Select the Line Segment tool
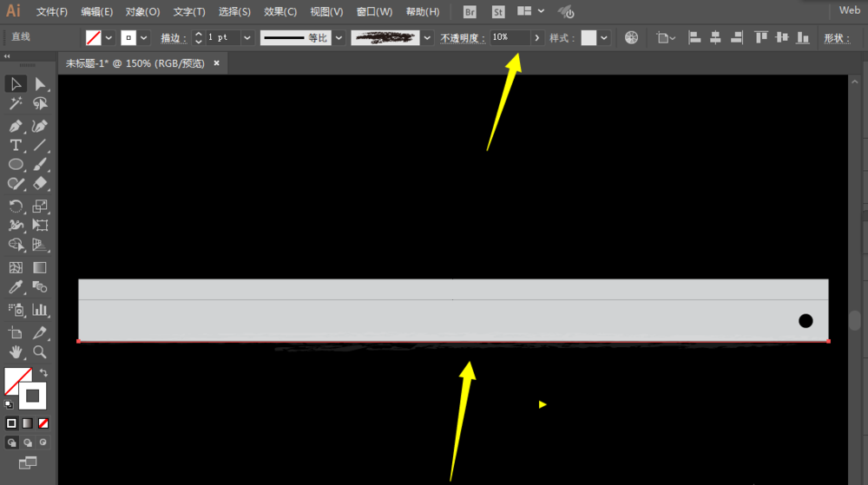This screenshot has width=868, height=485. (40, 146)
